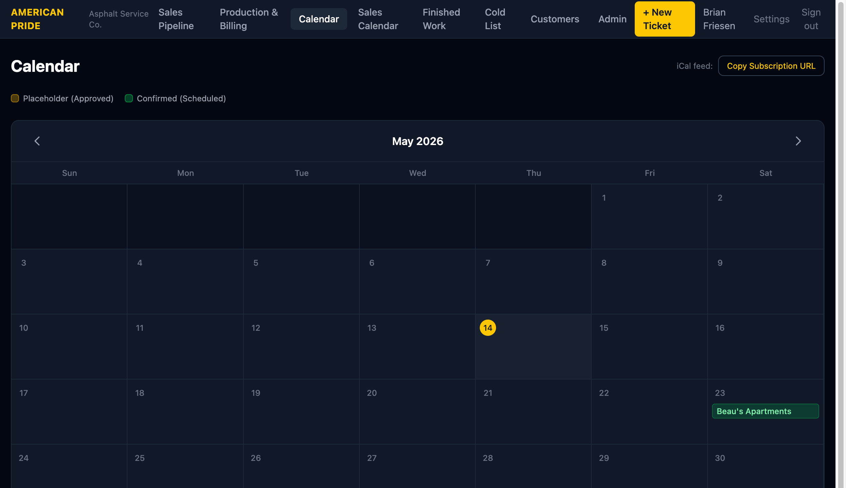Select May 10 day cell
868x488 pixels.
[x=69, y=347]
